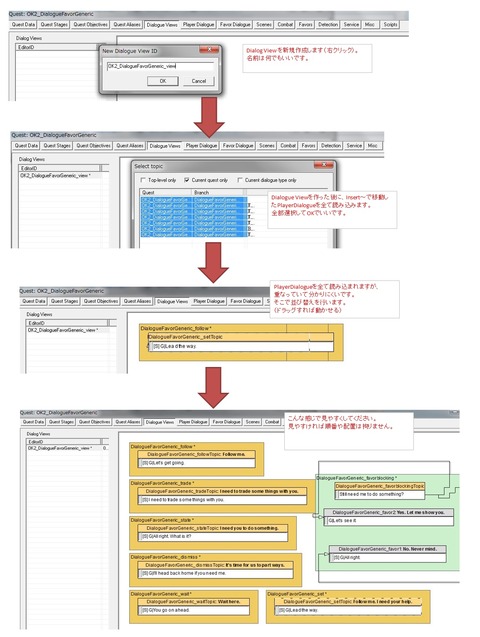Click response "I'll head back home if you need me."

coord(216,573)
